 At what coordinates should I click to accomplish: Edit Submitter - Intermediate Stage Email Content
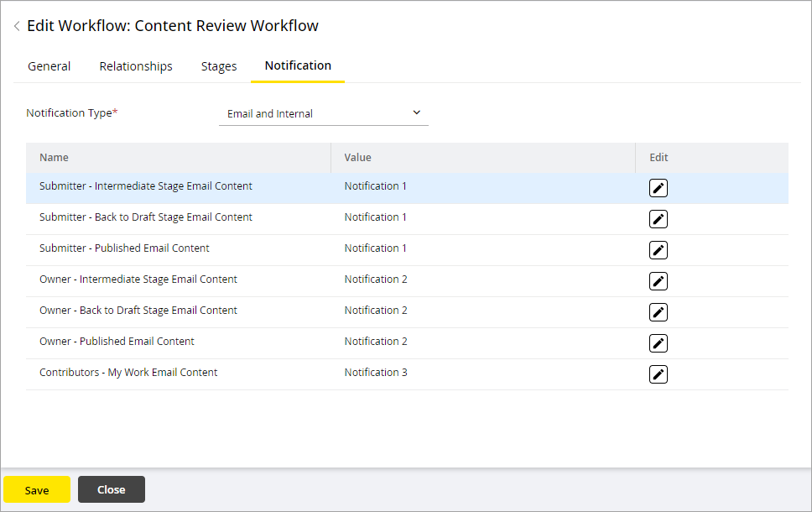coord(658,188)
